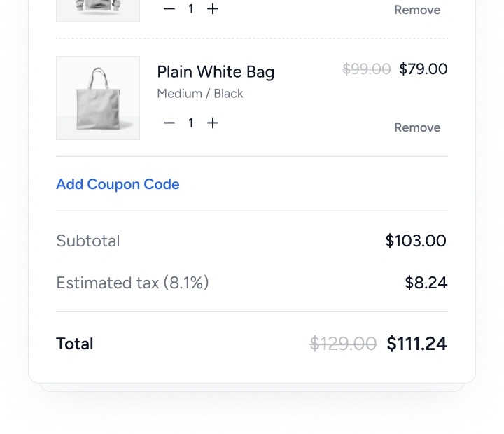Click the $79.00 sale price
Image resolution: width=504 pixels, height=434 pixels.
pyautogui.click(x=423, y=69)
